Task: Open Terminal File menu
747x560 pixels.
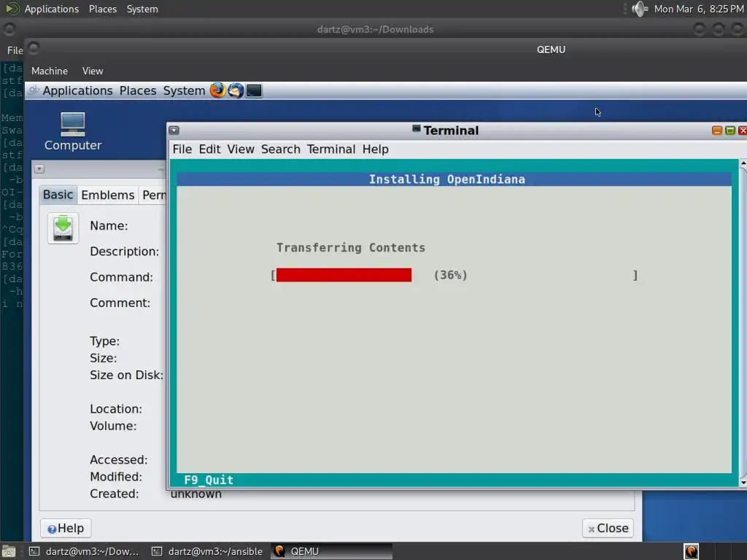Action: click(182, 149)
